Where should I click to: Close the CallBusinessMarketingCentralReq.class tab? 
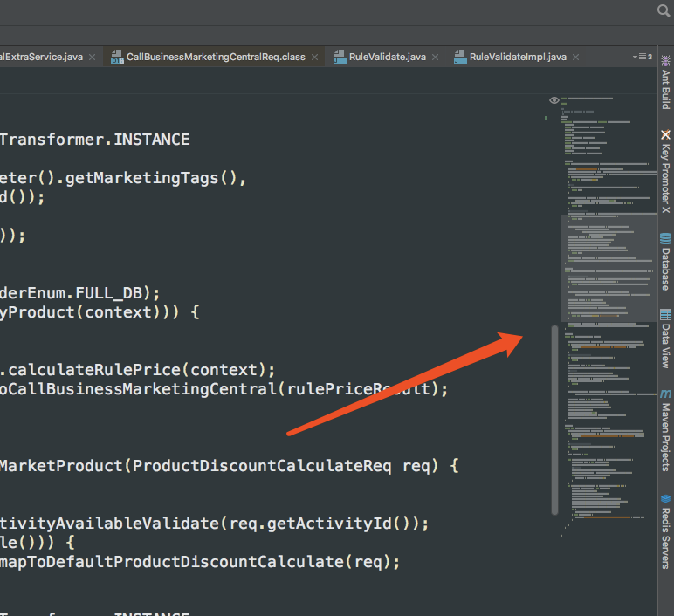314,57
